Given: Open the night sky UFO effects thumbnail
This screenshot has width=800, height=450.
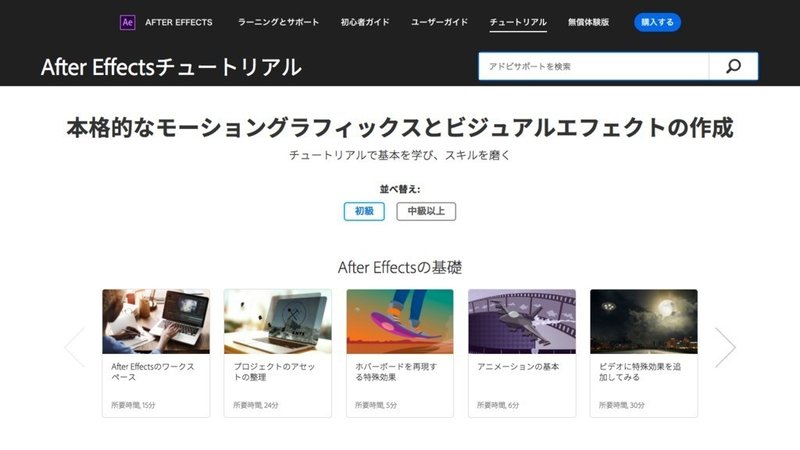Looking at the screenshot, I should (x=644, y=321).
